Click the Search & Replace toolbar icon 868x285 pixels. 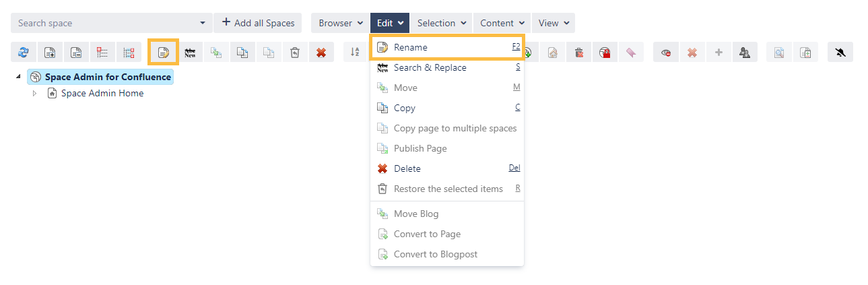click(x=190, y=53)
